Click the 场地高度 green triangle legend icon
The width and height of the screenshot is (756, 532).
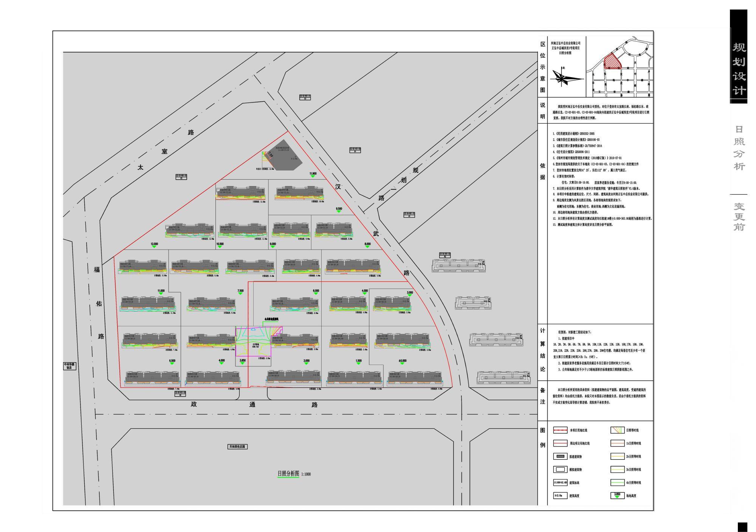pos(617,496)
